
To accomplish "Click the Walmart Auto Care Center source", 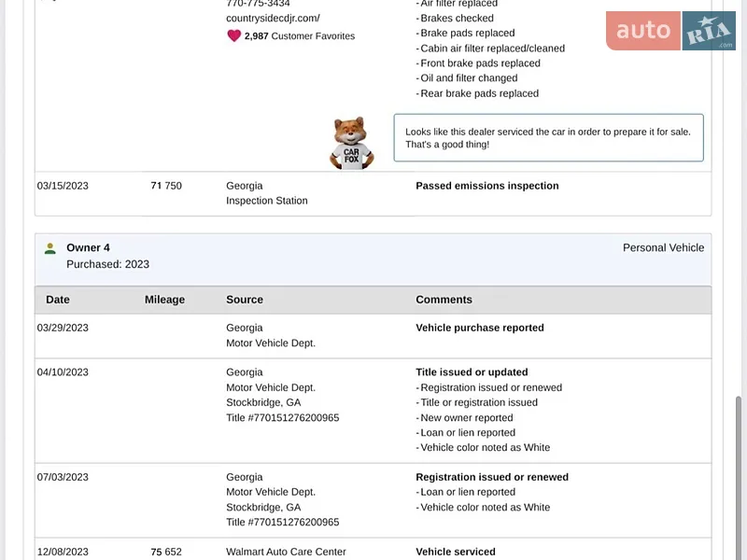I will pos(286,552).
